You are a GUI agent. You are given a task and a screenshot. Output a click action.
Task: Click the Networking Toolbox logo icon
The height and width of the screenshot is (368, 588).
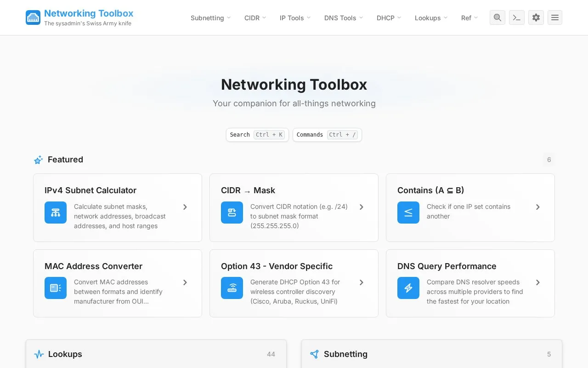click(33, 17)
